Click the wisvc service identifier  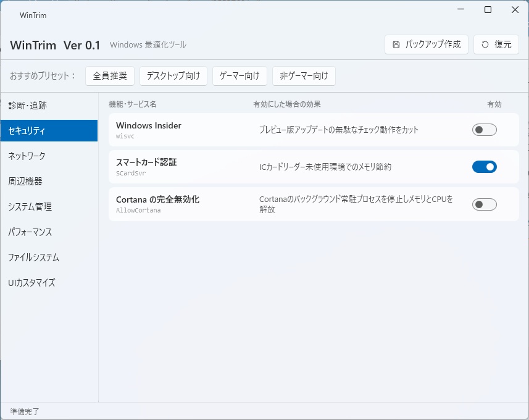point(125,136)
